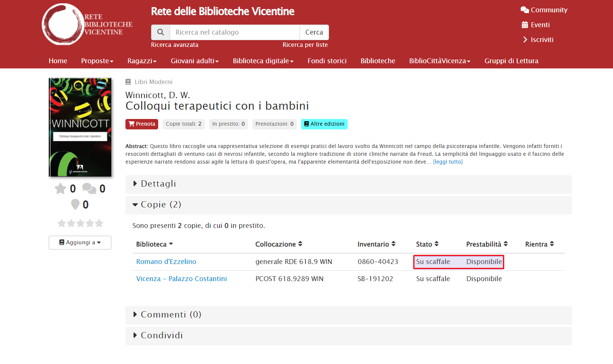
Task: Sort copies by Inventario column
Action: coord(376,244)
